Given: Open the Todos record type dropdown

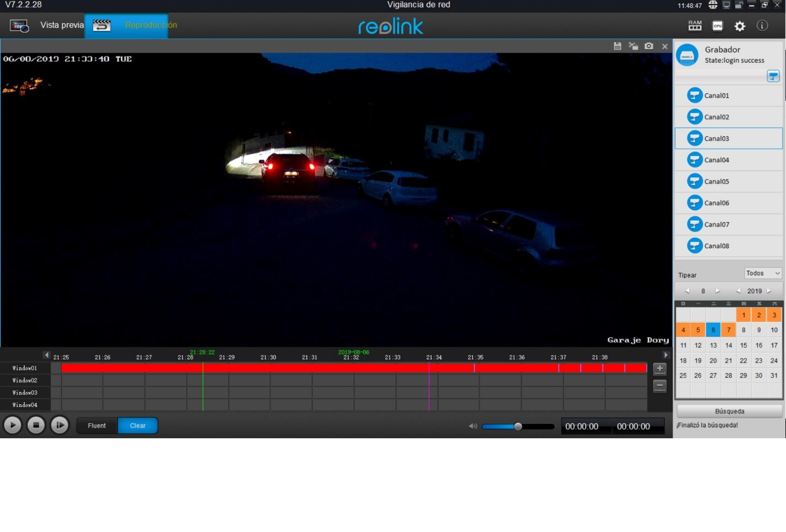Looking at the screenshot, I should [763, 274].
